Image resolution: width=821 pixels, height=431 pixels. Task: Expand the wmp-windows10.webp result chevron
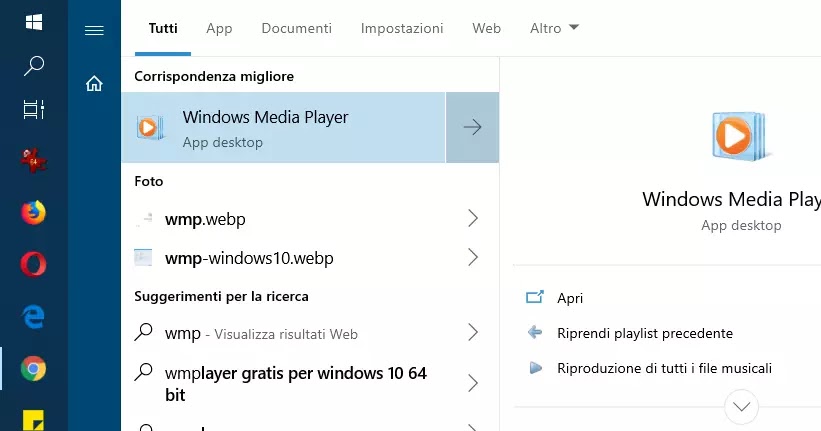tap(473, 257)
